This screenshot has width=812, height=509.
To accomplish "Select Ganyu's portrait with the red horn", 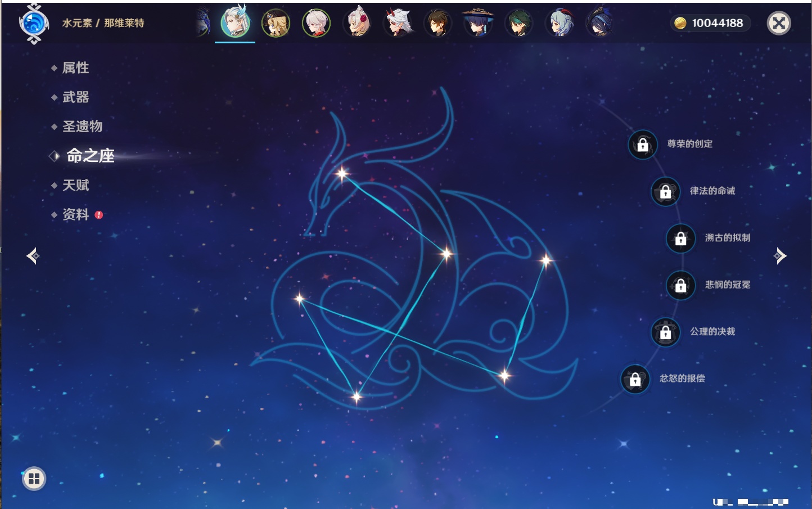I will (559, 24).
